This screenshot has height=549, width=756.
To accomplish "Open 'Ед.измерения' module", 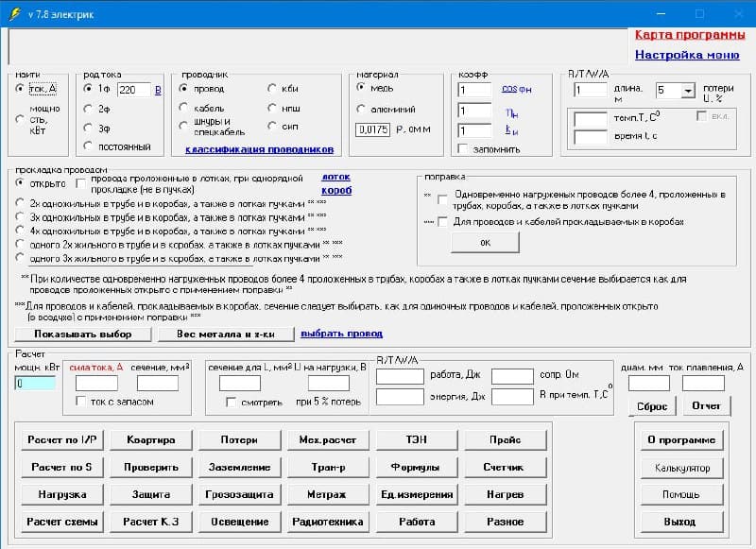I will coord(417,494).
